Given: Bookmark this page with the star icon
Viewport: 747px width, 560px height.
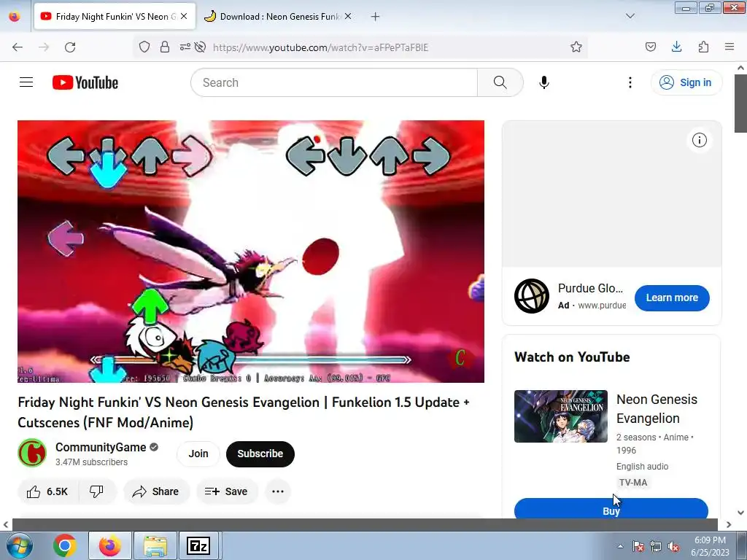Looking at the screenshot, I should tap(576, 47).
